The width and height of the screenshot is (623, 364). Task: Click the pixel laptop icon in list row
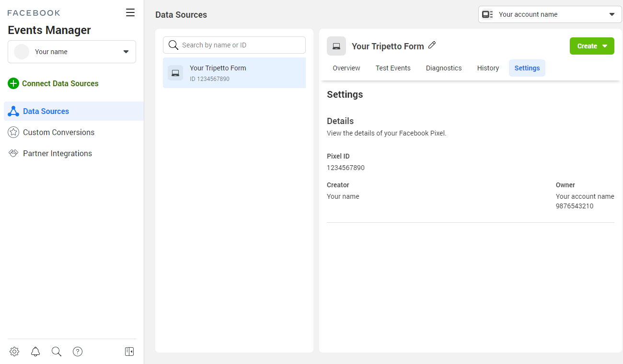[x=175, y=73]
